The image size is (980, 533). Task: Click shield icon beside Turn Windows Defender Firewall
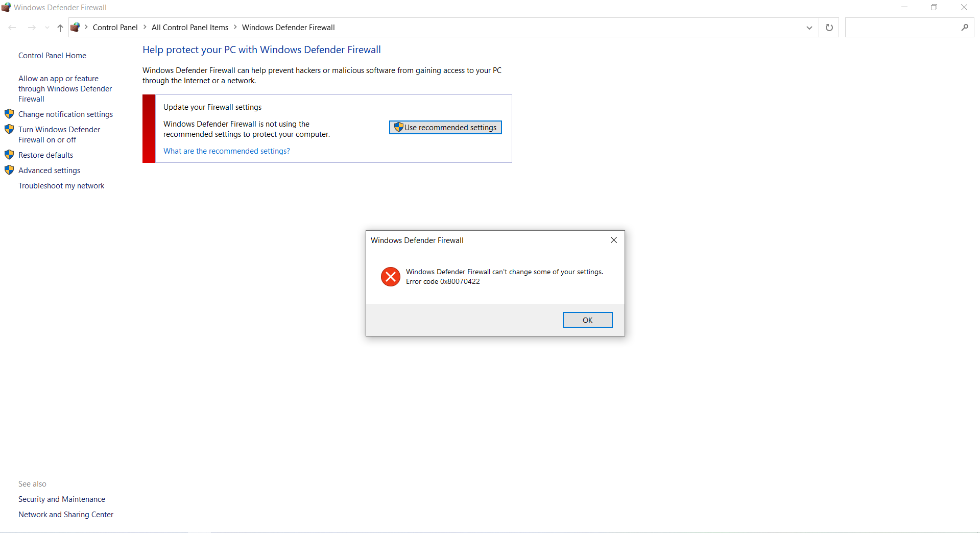click(9, 129)
